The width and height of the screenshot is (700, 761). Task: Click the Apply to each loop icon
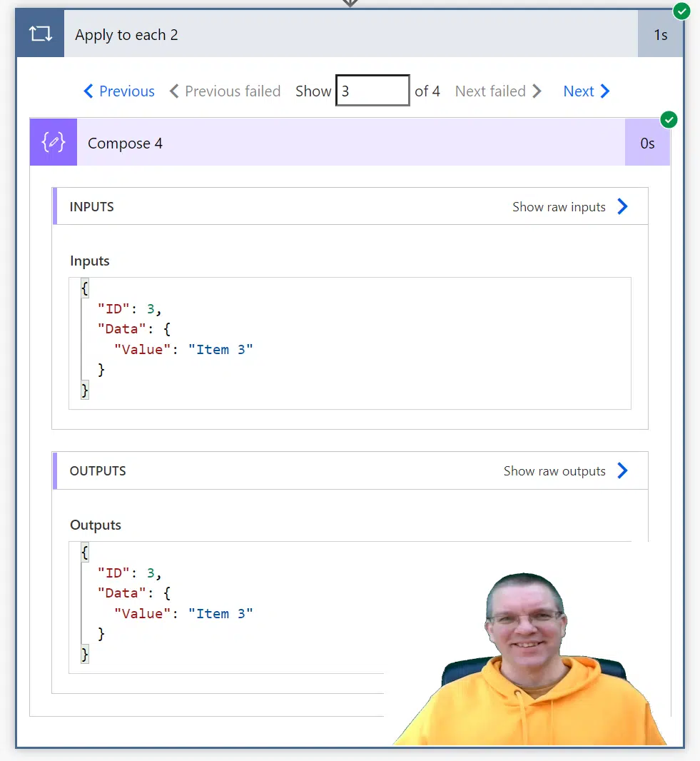tap(40, 34)
